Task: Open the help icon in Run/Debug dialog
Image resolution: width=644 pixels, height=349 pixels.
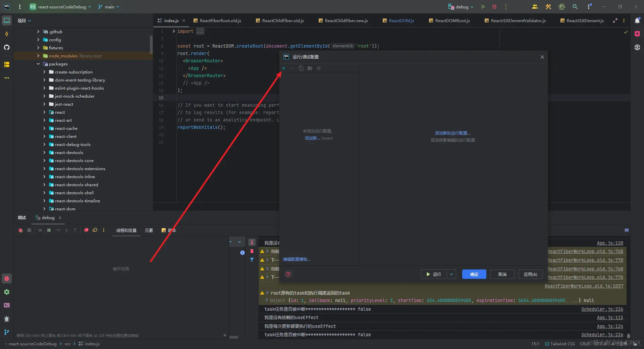Action: coord(288,274)
